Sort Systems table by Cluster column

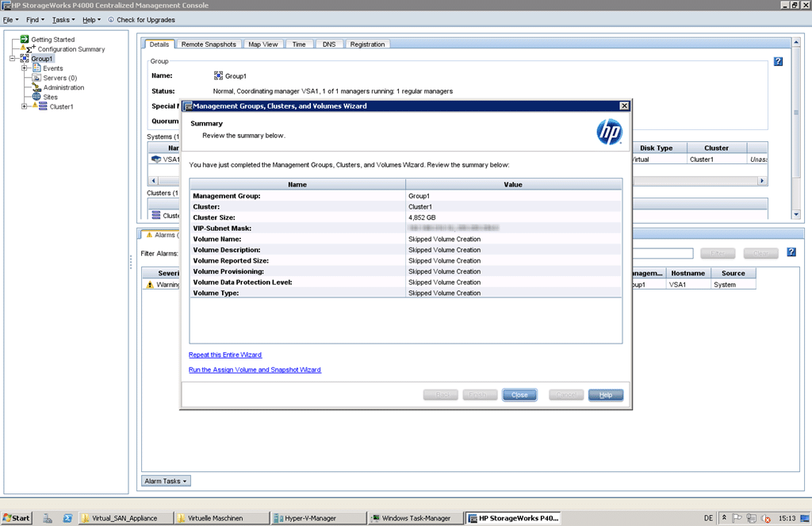716,148
